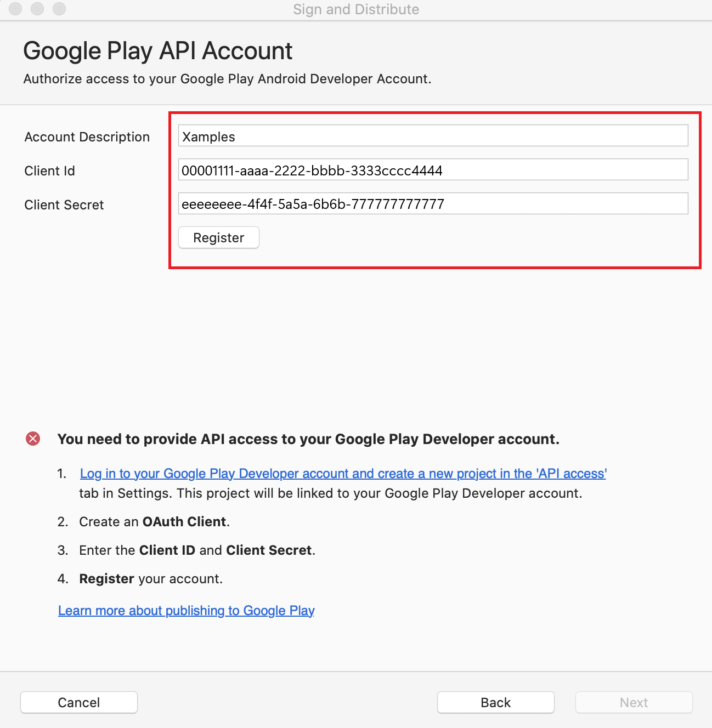Click the Sign and Distribute window title
Viewport: 712px width, 728px height.
coord(356,9)
